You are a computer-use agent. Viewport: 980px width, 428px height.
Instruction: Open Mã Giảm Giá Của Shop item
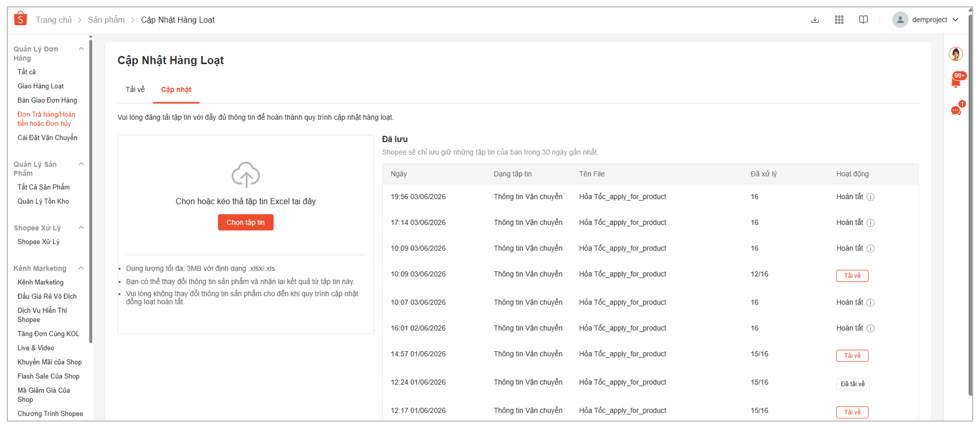click(44, 395)
